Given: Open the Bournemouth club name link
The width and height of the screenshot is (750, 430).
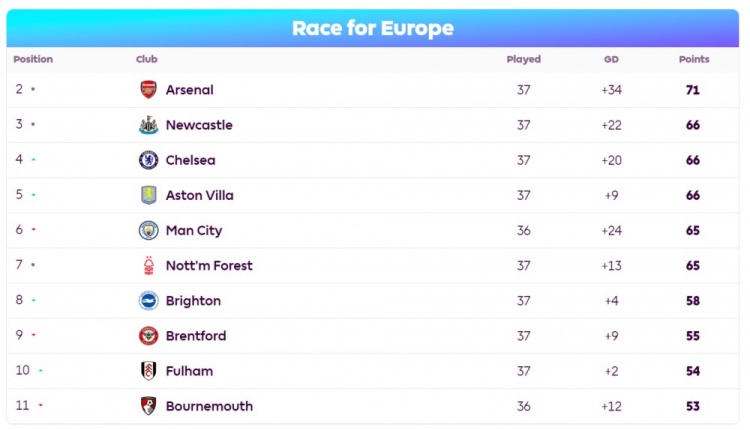Looking at the screenshot, I should click(x=209, y=406).
